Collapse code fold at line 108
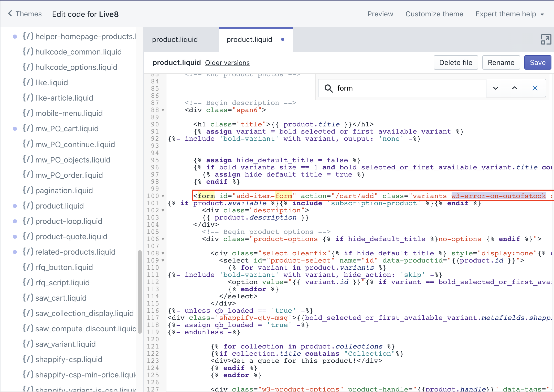This screenshot has width=554, height=392. pos(163,253)
